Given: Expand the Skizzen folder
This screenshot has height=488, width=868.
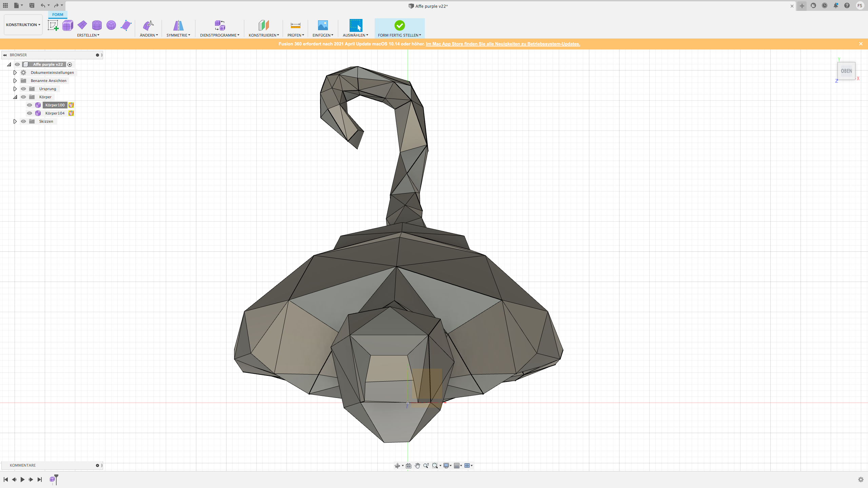Looking at the screenshot, I should [x=15, y=121].
